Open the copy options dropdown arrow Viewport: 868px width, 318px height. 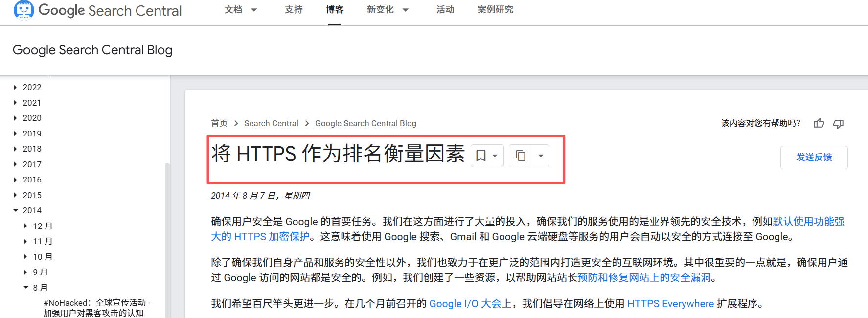(541, 156)
